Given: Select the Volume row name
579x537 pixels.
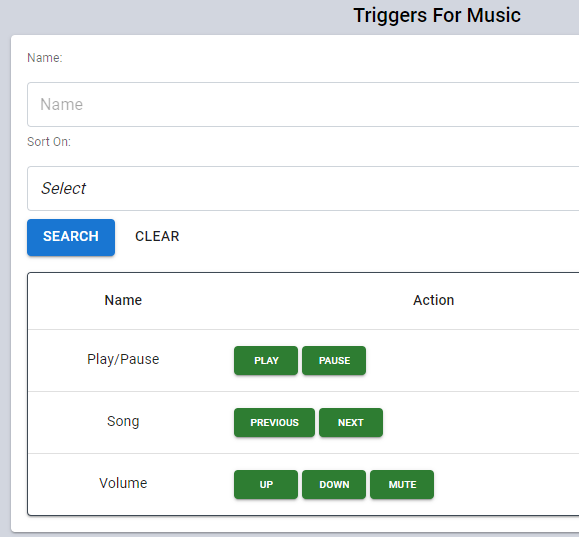Looking at the screenshot, I should (x=123, y=483).
